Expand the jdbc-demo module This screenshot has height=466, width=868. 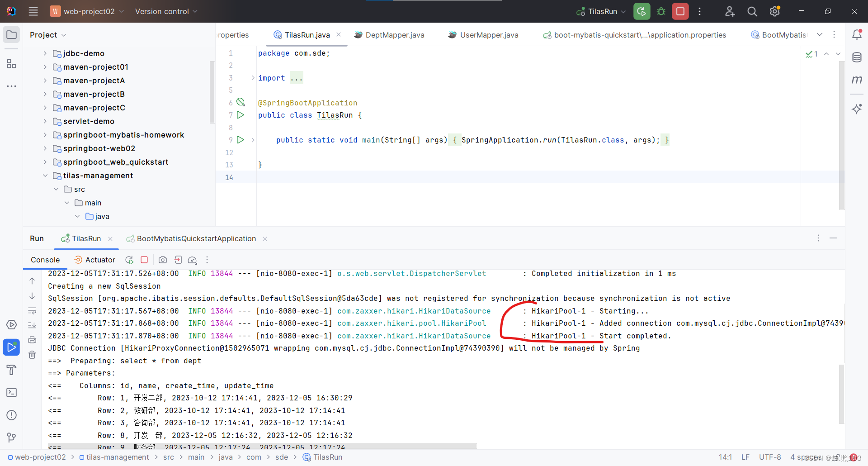[45, 53]
